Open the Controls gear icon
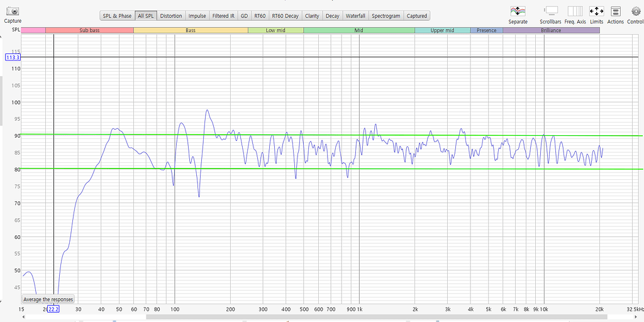This screenshot has width=644, height=322. point(635,11)
